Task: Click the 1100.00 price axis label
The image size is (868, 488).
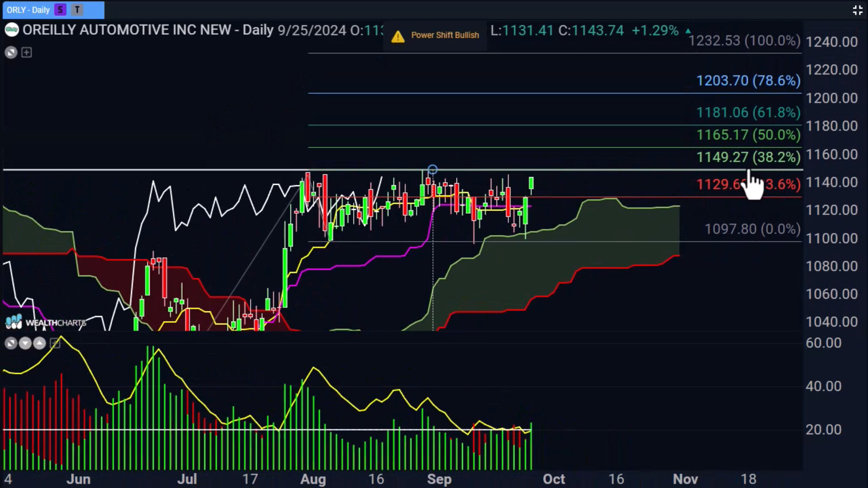Action: (x=832, y=239)
